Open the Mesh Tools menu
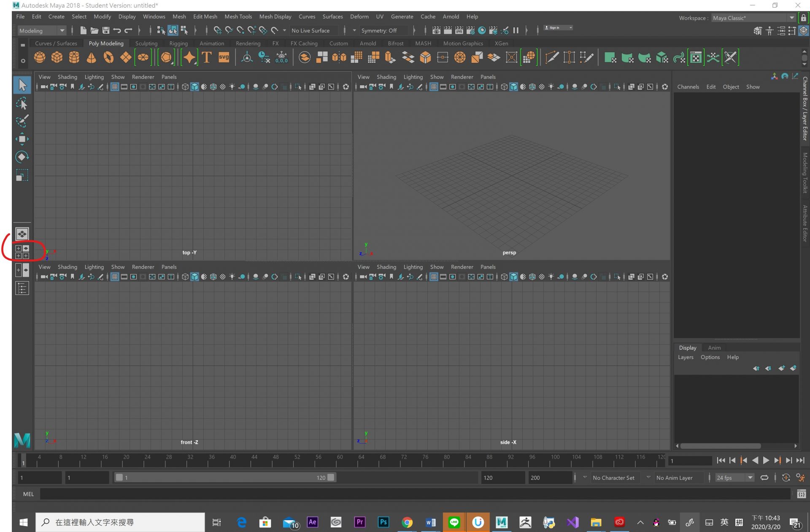810x532 pixels. [x=238, y=16]
